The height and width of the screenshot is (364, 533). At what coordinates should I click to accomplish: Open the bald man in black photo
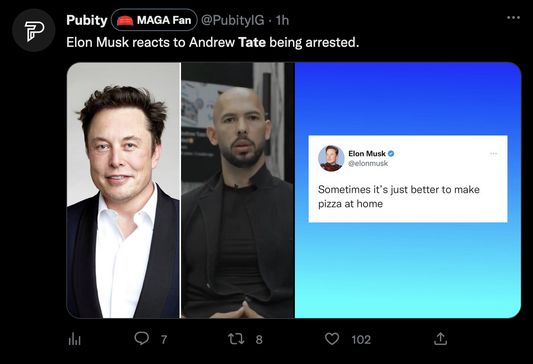pos(238,190)
